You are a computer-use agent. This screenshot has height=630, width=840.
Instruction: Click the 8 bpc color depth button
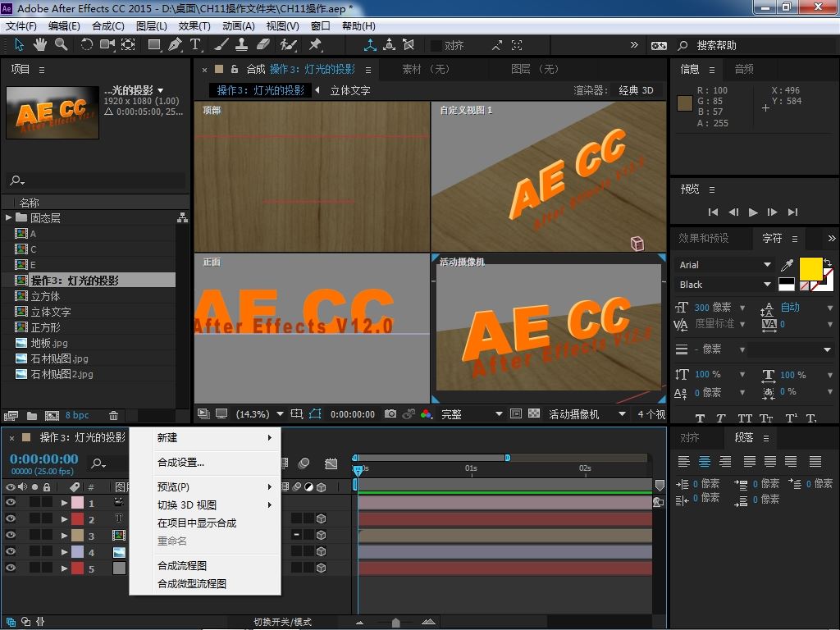coord(77,415)
